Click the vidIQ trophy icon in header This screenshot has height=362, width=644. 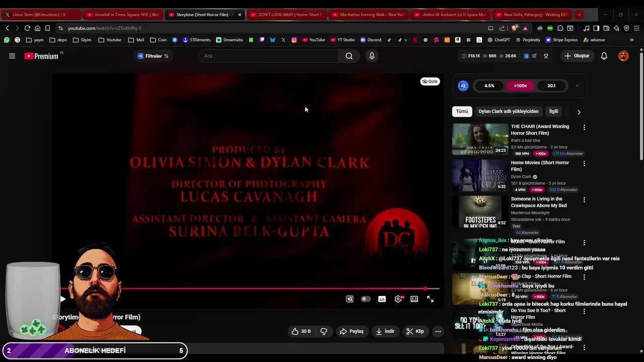[x=546, y=56]
